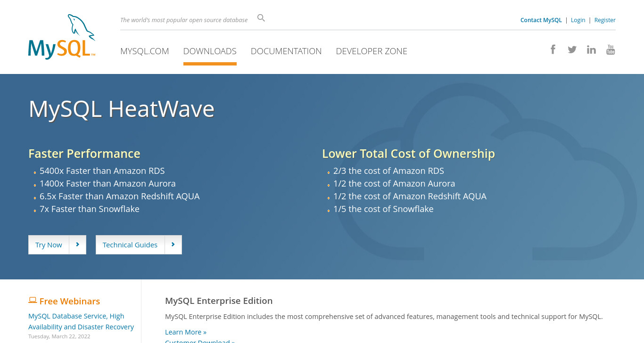Select the DOWNLOADS tab
Image resolution: width=644 pixels, height=343 pixels.
pos(210,51)
